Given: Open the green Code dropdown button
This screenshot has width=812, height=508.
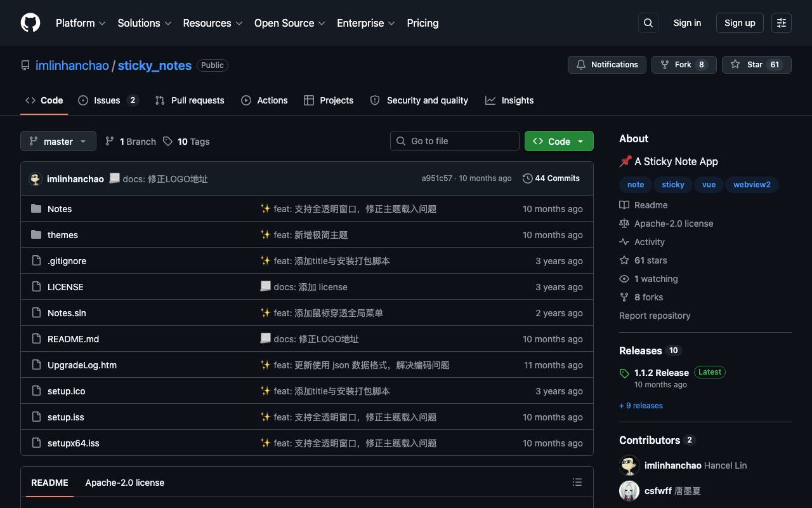Looking at the screenshot, I should tap(559, 141).
